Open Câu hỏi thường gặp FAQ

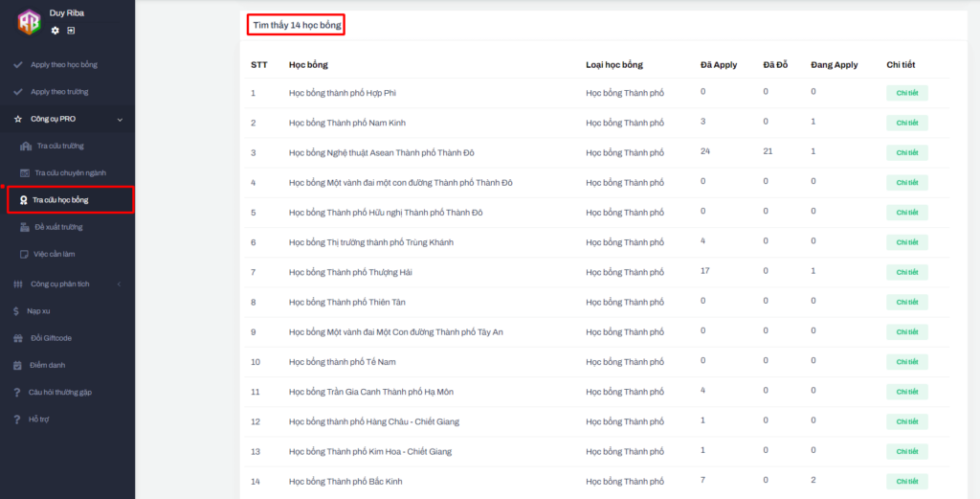(59, 392)
